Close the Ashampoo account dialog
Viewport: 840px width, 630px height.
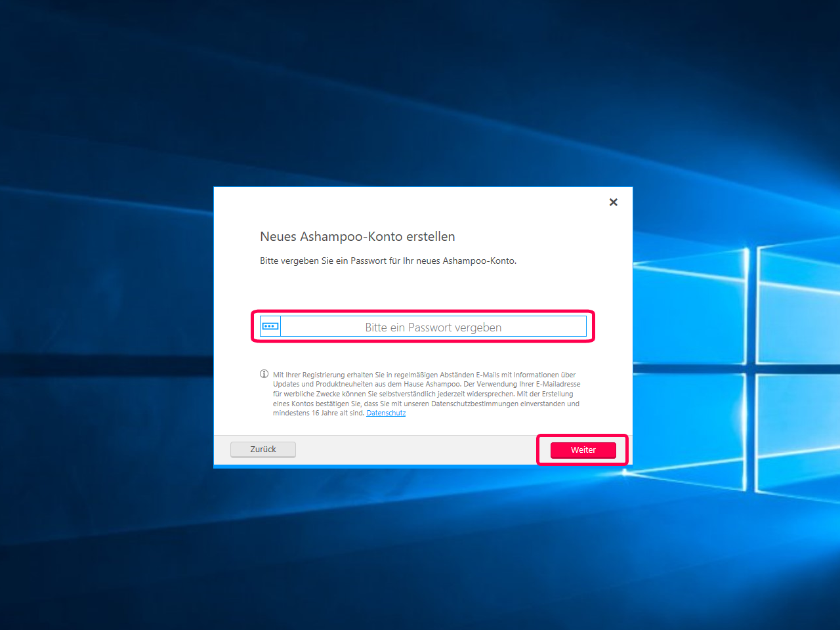click(614, 202)
